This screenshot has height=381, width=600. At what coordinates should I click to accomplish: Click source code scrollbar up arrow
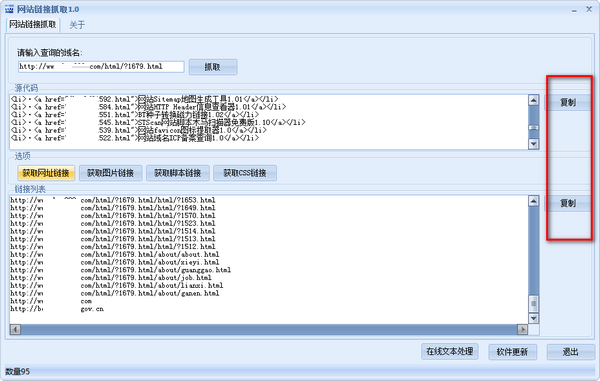coord(533,100)
